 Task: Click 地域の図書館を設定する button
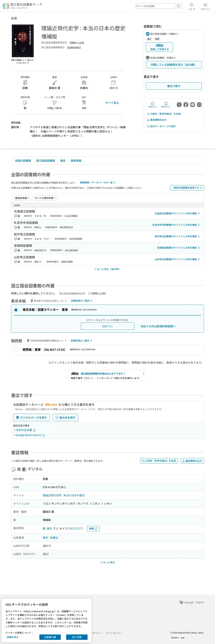[187, 188]
